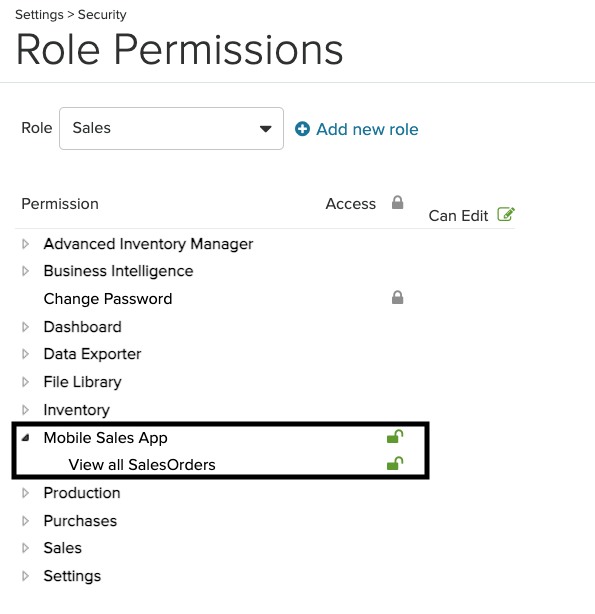Toggle Mobile Sales App green unlock icon
The image size is (595, 614).
[395, 437]
